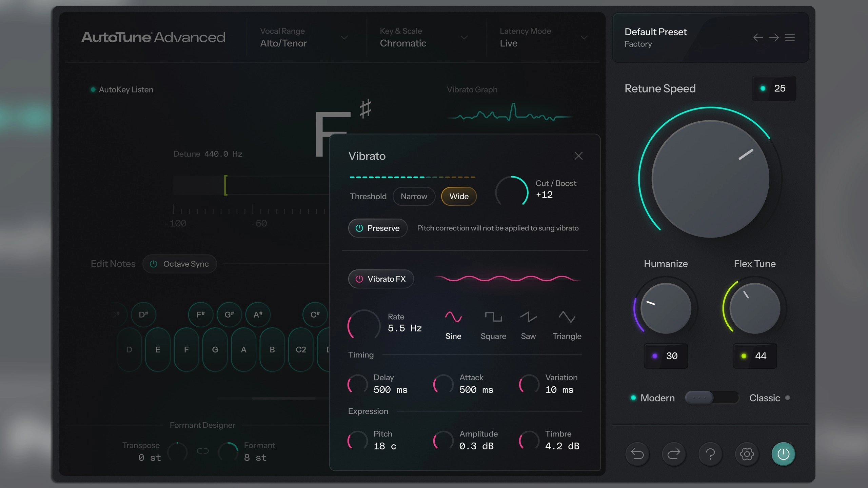Viewport: 868px width, 488px height.
Task: Click the undo arrow button
Action: (637, 454)
